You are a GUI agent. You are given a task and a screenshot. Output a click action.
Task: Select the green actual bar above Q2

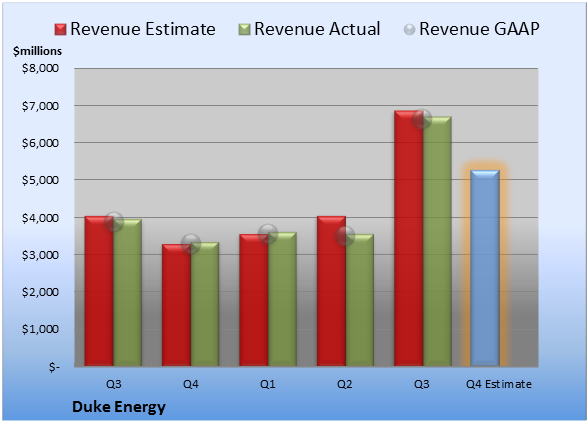tap(360, 300)
